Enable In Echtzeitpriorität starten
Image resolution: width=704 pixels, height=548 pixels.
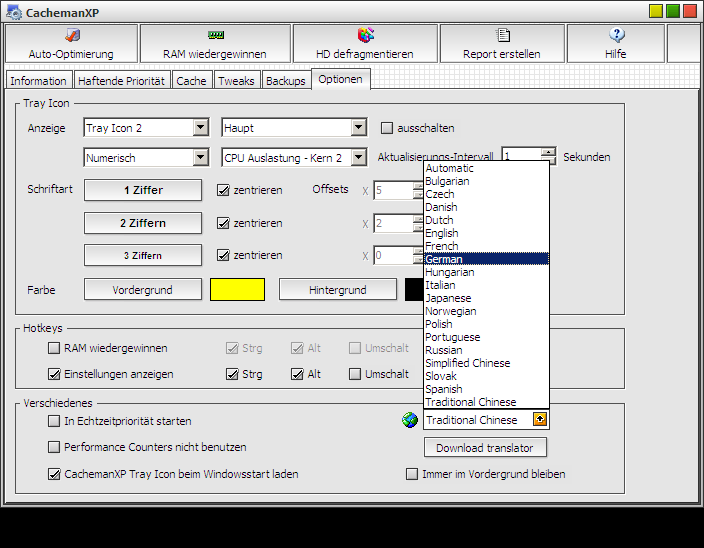tap(54, 421)
